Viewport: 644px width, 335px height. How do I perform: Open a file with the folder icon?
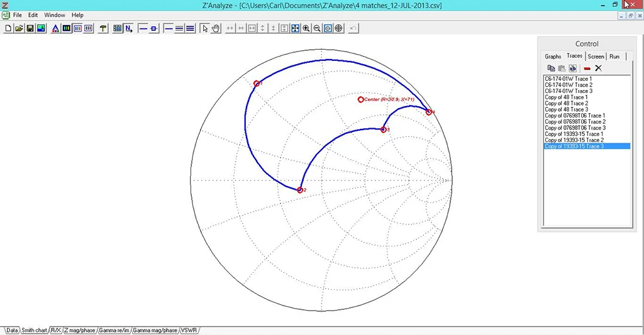click(x=19, y=28)
